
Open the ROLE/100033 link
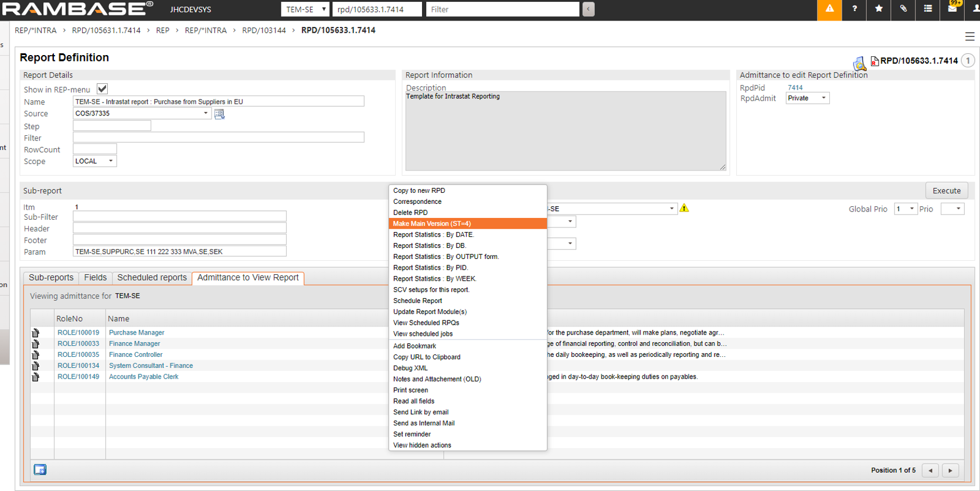coord(78,344)
